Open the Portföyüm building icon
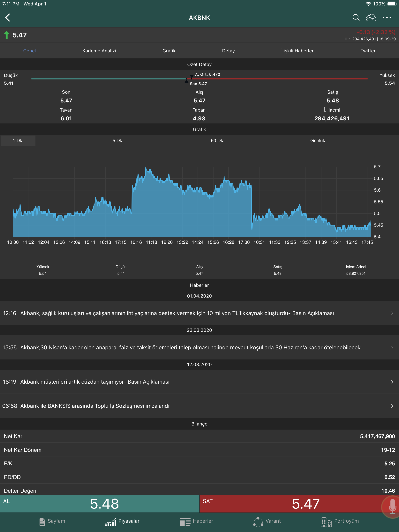Viewport: 399px width, 532px height. (x=326, y=522)
